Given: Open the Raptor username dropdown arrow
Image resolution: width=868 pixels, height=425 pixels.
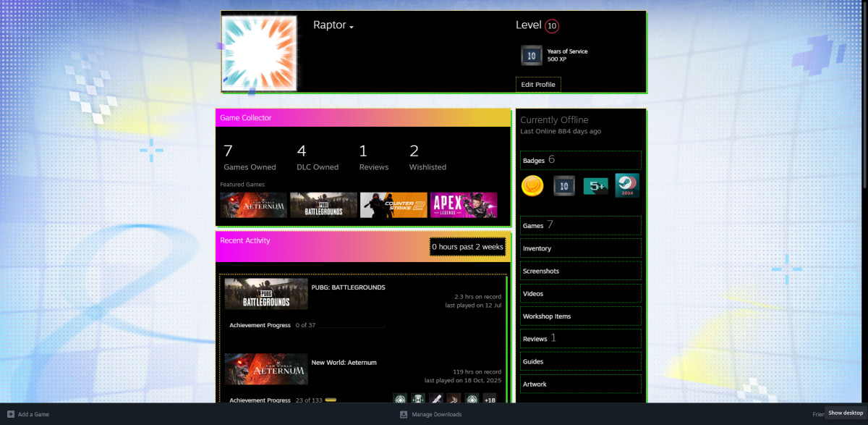Looking at the screenshot, I should 352,27.
